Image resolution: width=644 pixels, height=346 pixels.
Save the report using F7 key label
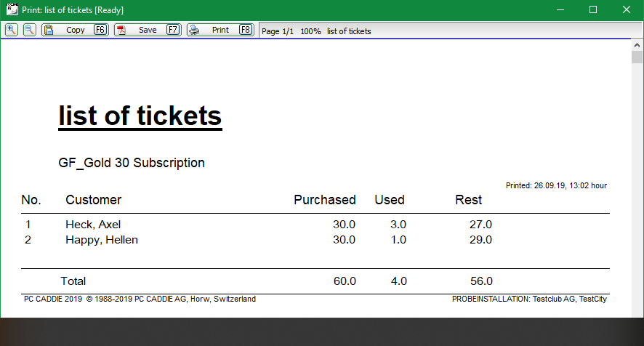coord(173,30)
